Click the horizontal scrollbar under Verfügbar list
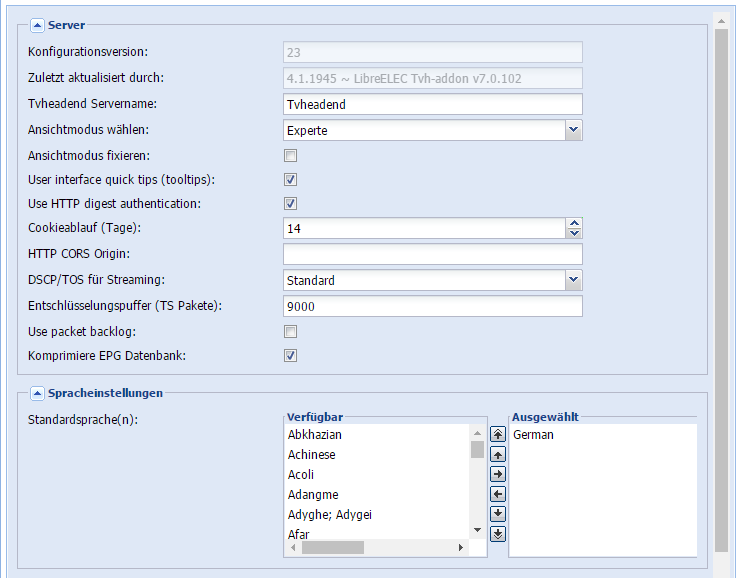The image size is (742, 578). coord(377,548)
